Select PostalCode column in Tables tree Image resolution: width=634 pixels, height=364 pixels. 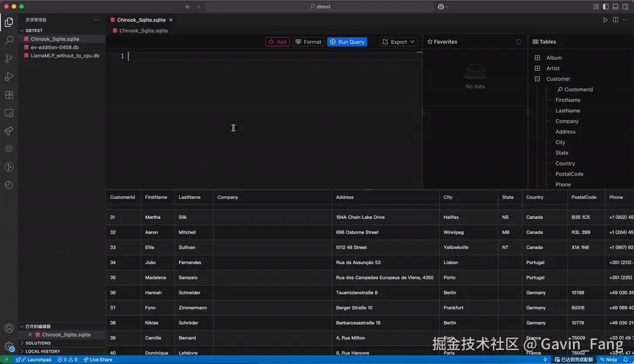[x=569, y=174]
